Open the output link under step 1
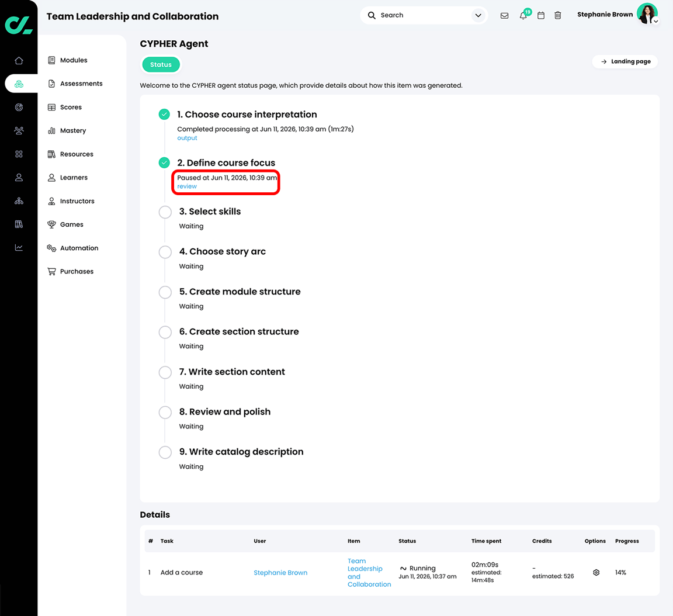 click(x=187, y=139)
